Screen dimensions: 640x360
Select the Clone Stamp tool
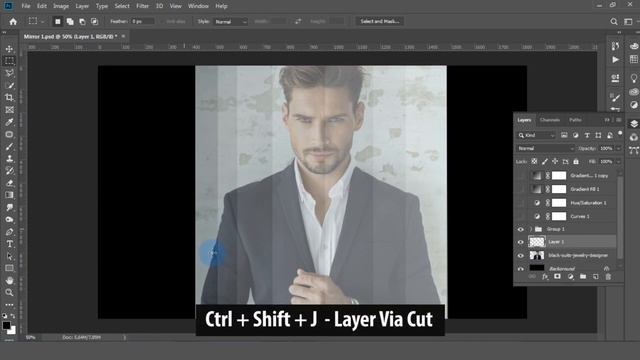[x=9, y=159]
